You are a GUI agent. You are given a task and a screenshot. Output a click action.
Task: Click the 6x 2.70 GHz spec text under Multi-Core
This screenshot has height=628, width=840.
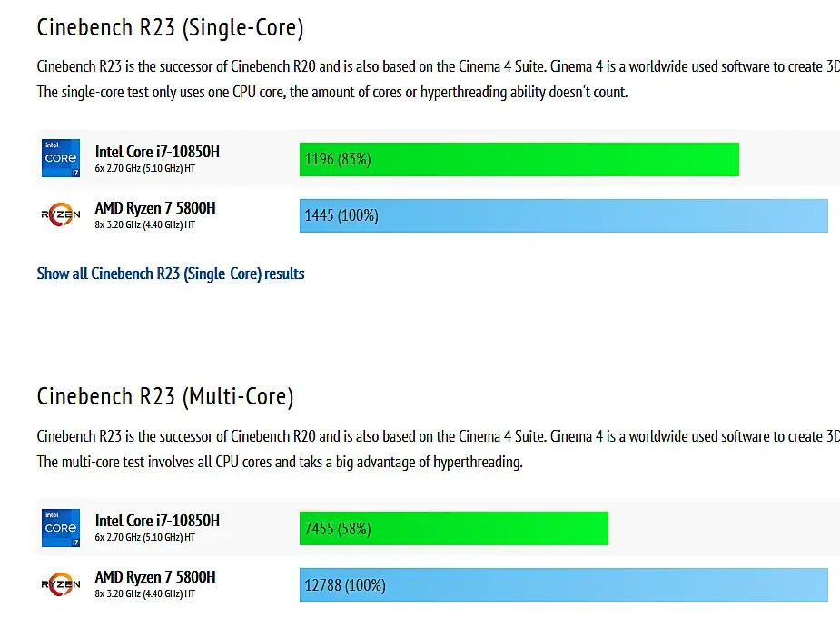(145, 537)
